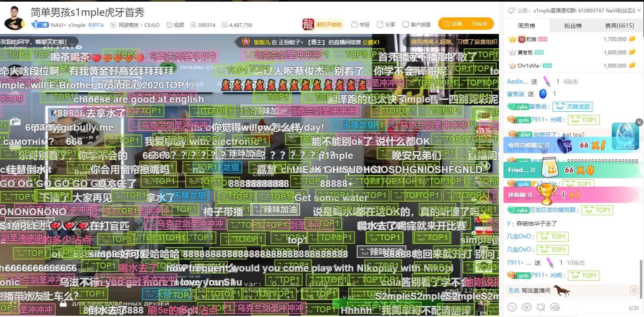
Task: Open the 耐玩不烧钱 promotion link
Action: tap(329, 24)
